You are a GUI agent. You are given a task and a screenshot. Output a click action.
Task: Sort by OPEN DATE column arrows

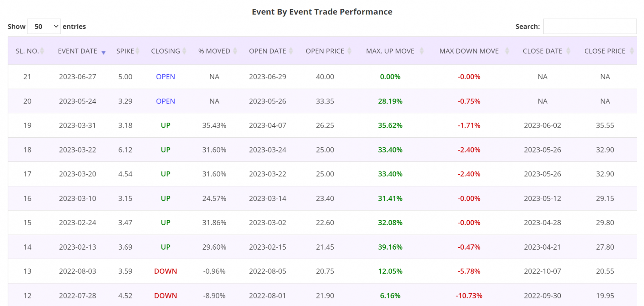pyautogui.click(x=291, y=51)
